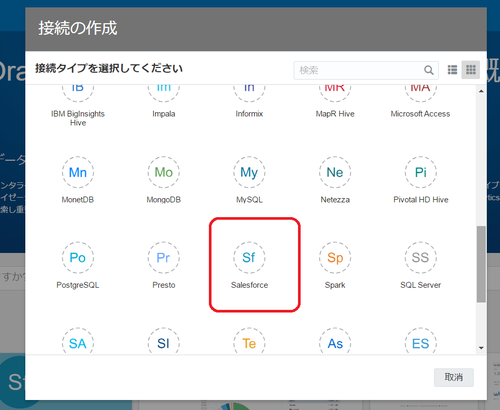Click the Mo MongoDB icon
Image resolution: width=500 pixels, height=410 pixels.
164,172
